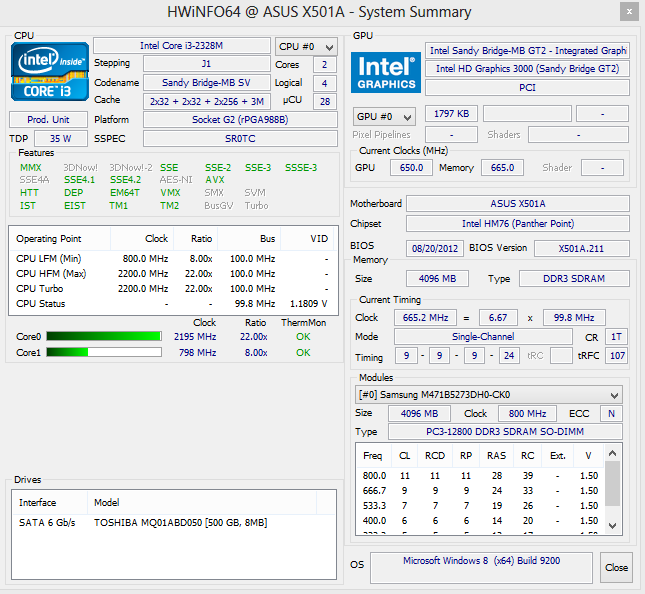Click the BIOS version X501A.211 field
Screen dimensions: 645x594
(582, 249)
